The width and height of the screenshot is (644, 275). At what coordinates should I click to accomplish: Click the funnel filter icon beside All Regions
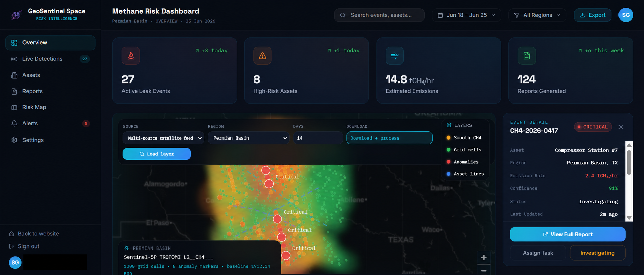click(x=517, y=15)
